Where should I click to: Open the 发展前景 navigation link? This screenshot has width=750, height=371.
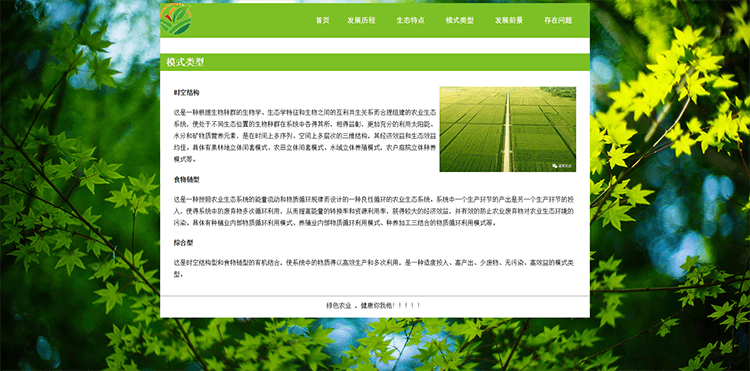(x=509, y=21)
